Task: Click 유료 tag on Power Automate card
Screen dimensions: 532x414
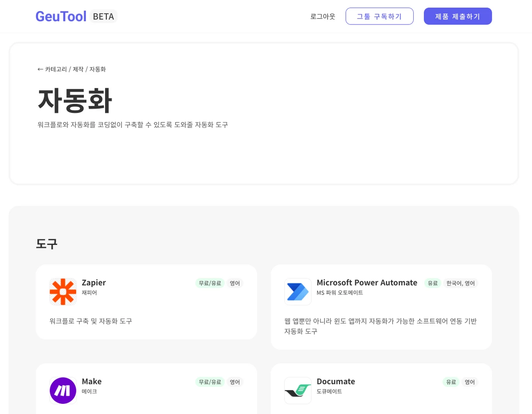Action: click(x=433, y=283)
